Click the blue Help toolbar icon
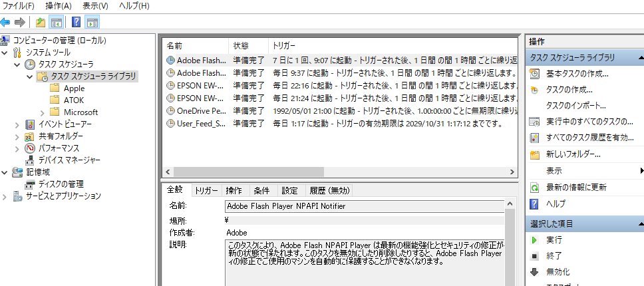Viewport: 644px width, 286px height. pos(76,22)
